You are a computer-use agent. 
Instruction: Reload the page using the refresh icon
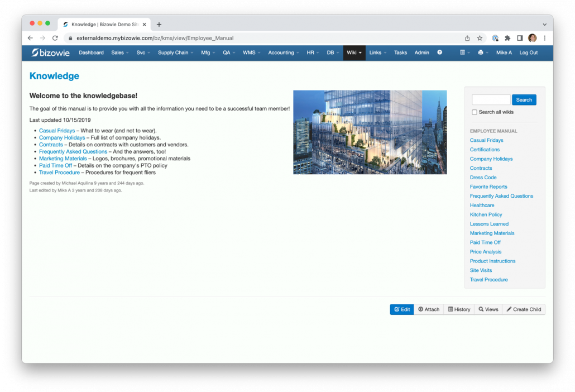[x=55, y=38]
